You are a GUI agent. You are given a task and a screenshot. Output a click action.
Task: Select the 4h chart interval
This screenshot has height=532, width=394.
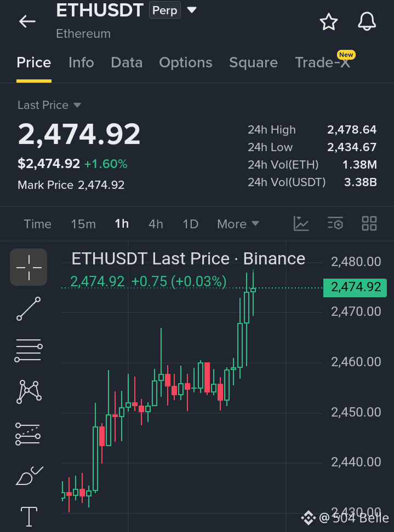[156, 224]
